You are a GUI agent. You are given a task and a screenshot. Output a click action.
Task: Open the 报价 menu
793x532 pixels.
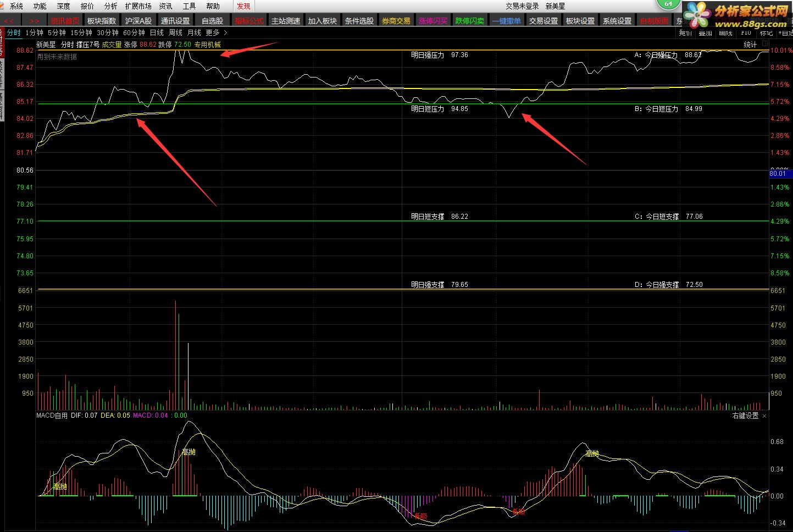pos(87,6)
